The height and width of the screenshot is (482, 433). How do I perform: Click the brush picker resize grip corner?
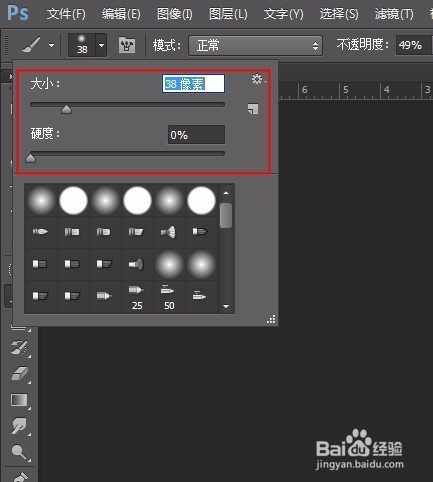(x=271, y=319)
